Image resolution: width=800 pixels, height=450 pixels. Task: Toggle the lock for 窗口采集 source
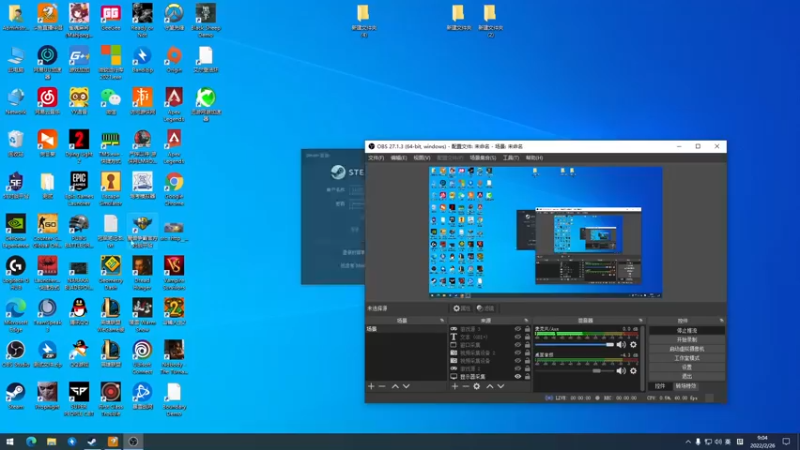(527, 345)
